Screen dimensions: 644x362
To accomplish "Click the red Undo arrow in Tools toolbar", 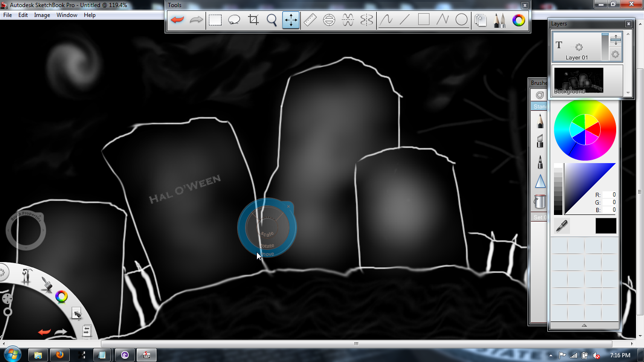I will pyautogui.click(x=177, y=20).
